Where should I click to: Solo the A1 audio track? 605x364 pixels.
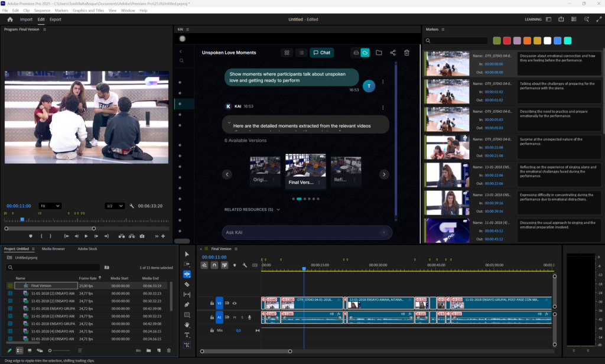[x=242, y=317]
